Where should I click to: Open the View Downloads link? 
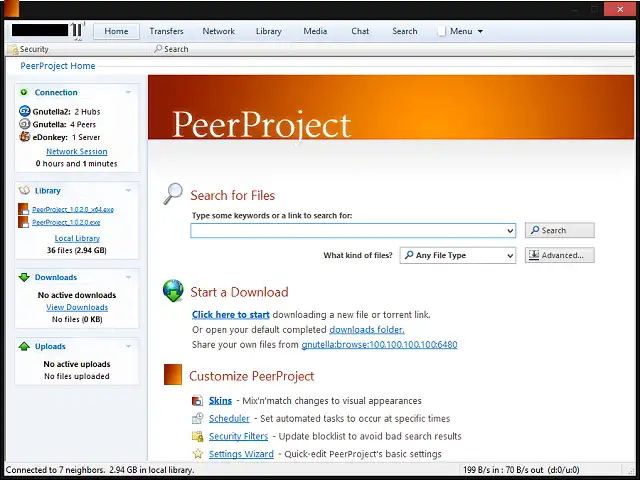(x=77, y=307)
